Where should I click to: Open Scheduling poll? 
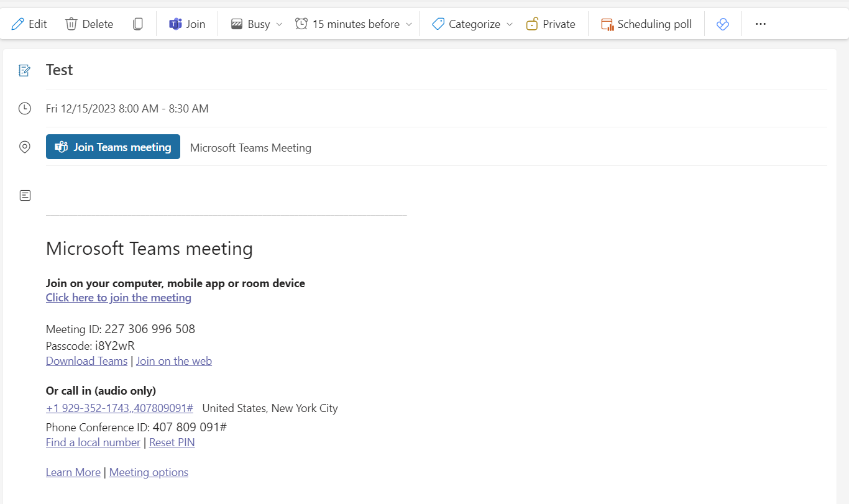pos(646,24)
